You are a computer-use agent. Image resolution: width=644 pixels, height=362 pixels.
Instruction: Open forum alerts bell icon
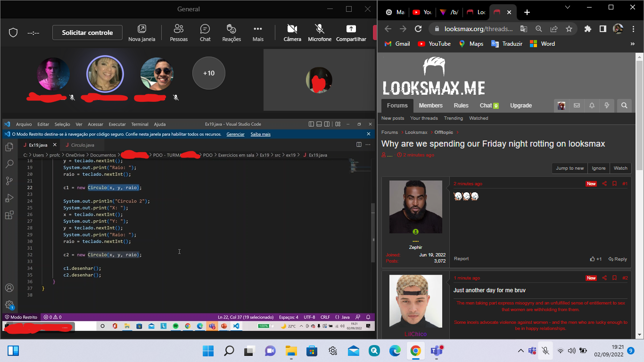[592, 106]
